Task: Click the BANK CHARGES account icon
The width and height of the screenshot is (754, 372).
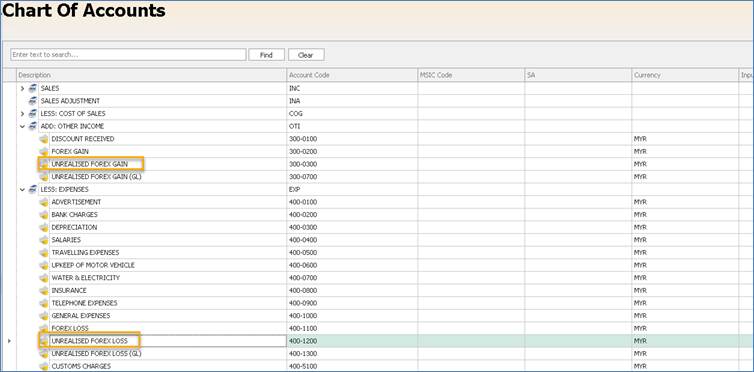Action: [x=44, y=214]
